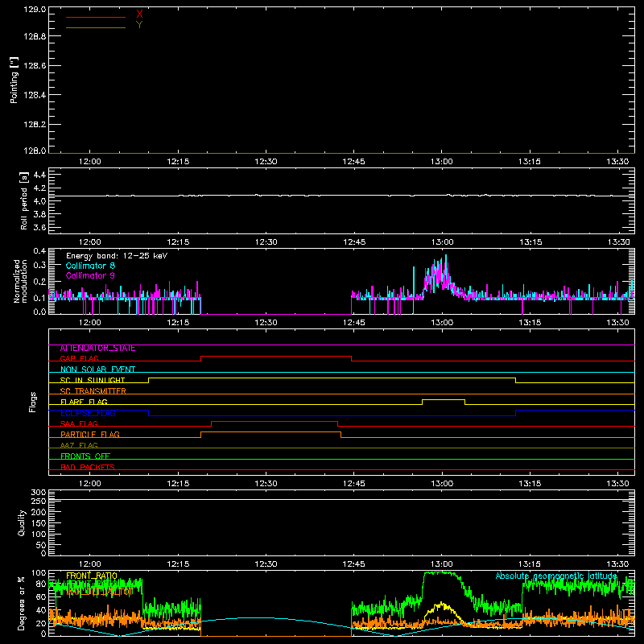Image resolution: width=644 pixels, height=644 pixels.
Task: Click raised GAP_FLAG step near 12:30
Action: (x=276, y=356)
